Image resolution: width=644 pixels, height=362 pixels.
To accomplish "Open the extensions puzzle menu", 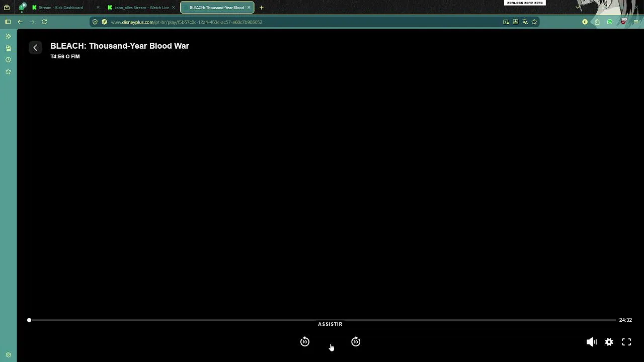I will pyautogui.click(x=597, y=22).
